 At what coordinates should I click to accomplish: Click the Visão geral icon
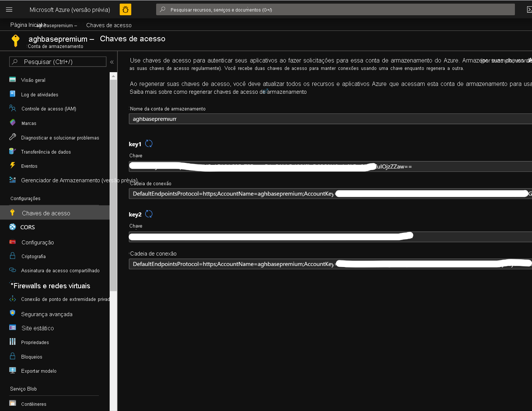click(13, 80)
